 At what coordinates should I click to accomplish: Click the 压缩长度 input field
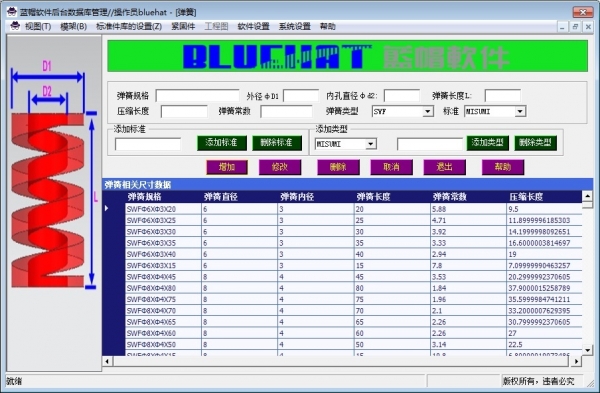point(184,112)
